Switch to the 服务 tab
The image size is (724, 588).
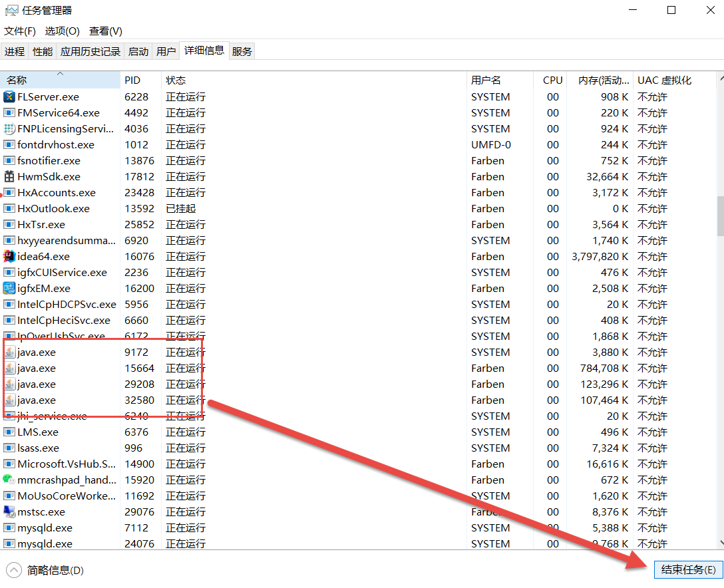tap(242, 52)
